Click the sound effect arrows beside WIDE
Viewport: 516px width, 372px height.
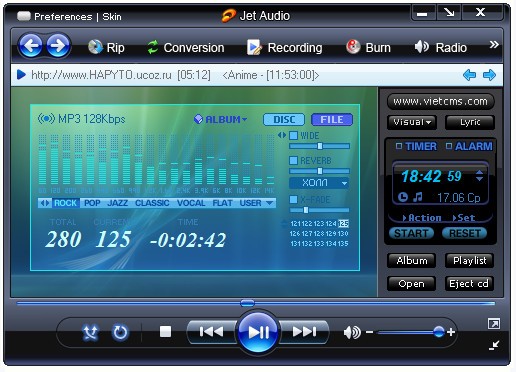[x=282, y=135]
